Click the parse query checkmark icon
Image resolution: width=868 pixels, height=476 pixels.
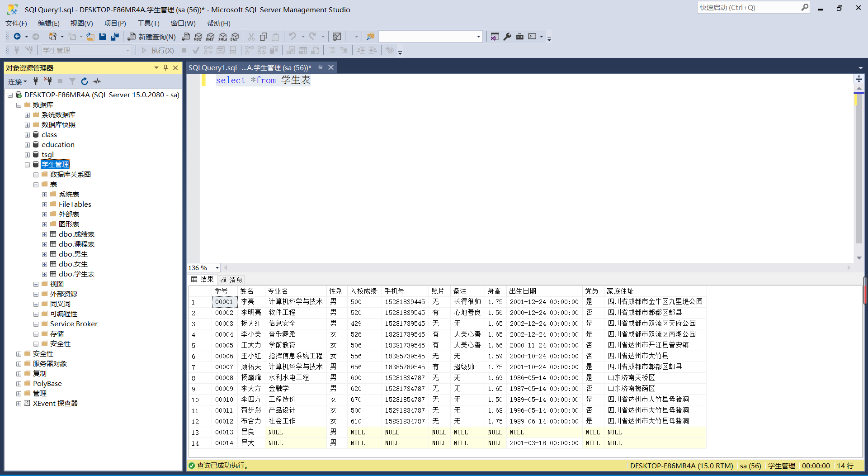(196, 50)
